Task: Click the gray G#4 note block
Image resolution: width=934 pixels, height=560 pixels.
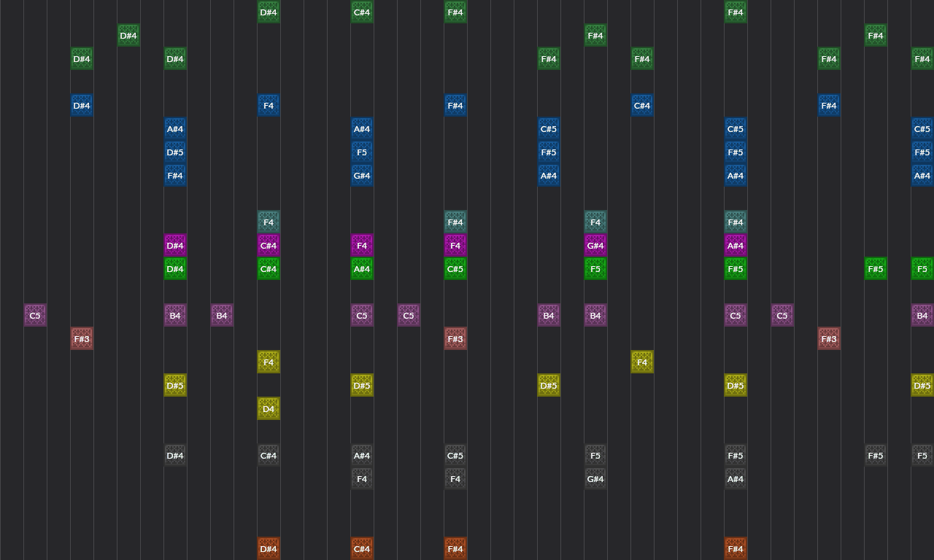Action: 595,478
